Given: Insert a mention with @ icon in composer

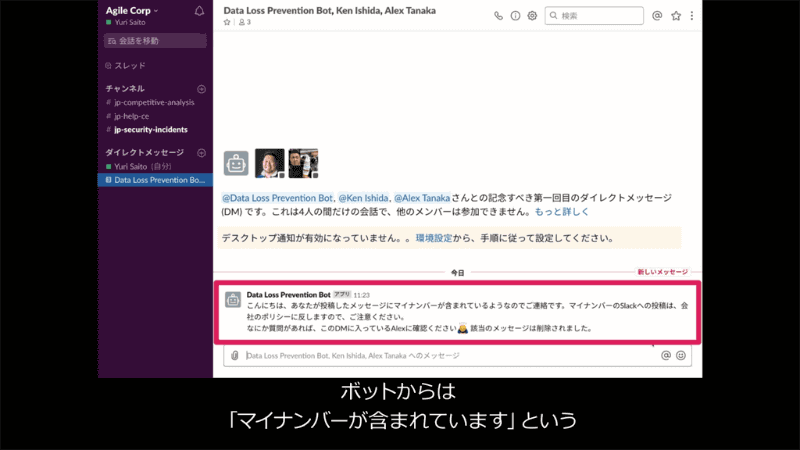Looking at the screenshot, I should pos(666,356).
